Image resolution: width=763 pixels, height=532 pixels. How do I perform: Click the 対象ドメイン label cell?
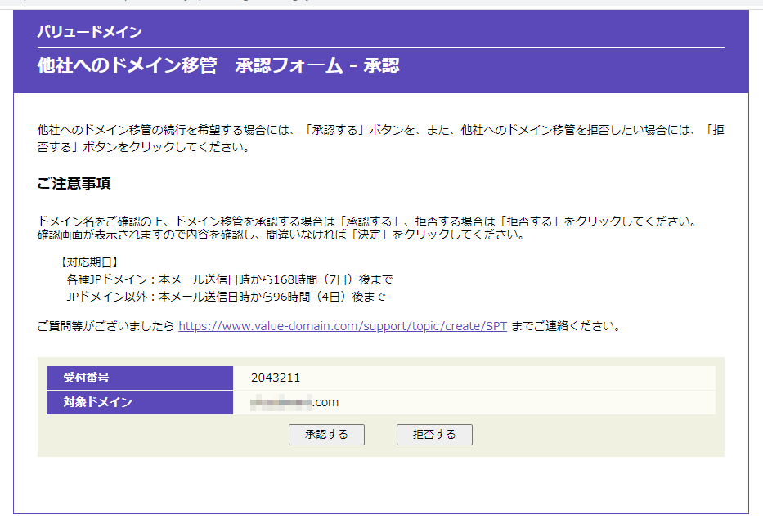coord(98,402)
